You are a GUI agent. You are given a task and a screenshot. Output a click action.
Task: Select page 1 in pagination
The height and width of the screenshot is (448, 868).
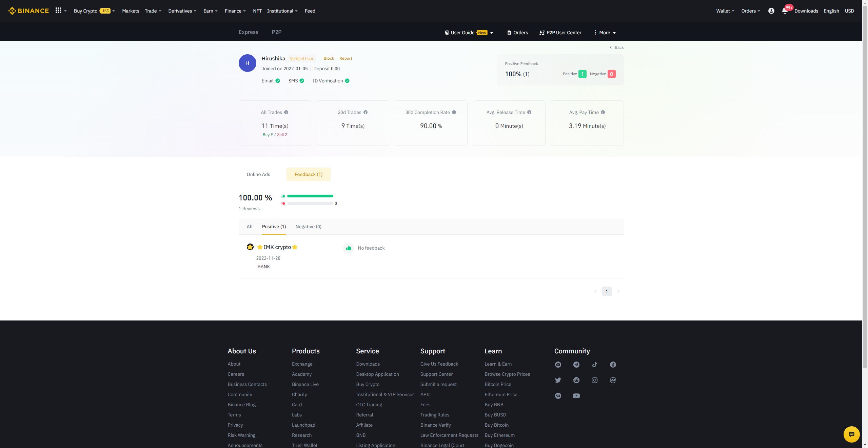tap(607, 291)
